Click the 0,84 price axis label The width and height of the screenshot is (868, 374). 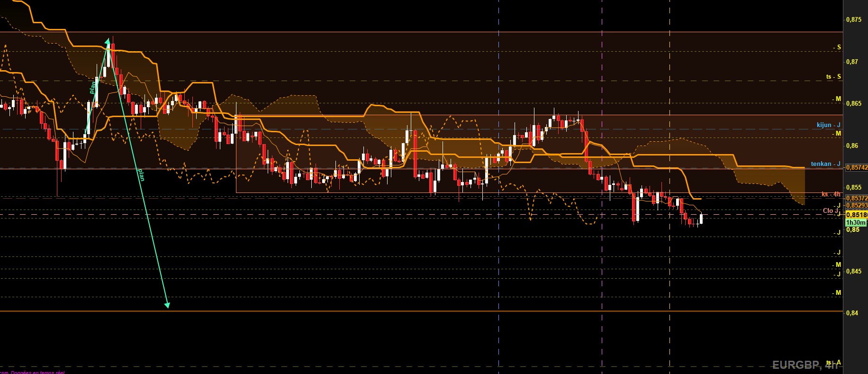852,313
